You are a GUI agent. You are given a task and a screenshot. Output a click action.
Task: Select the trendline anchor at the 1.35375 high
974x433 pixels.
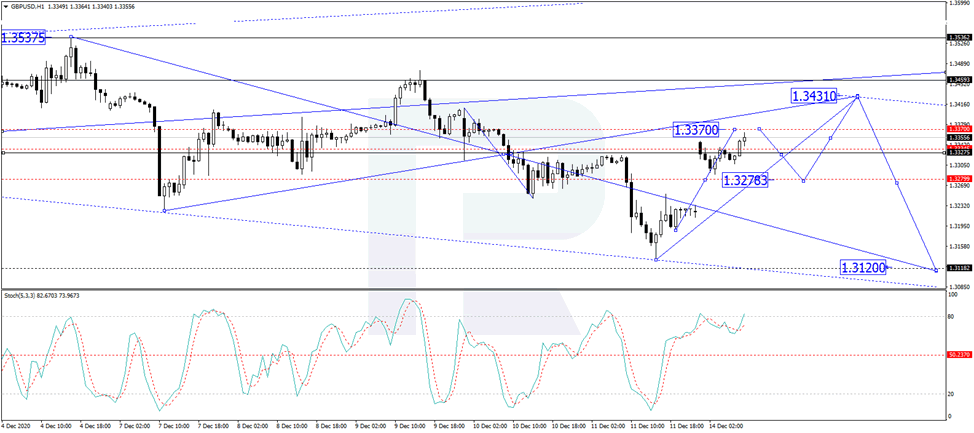(x=71, y=37)
